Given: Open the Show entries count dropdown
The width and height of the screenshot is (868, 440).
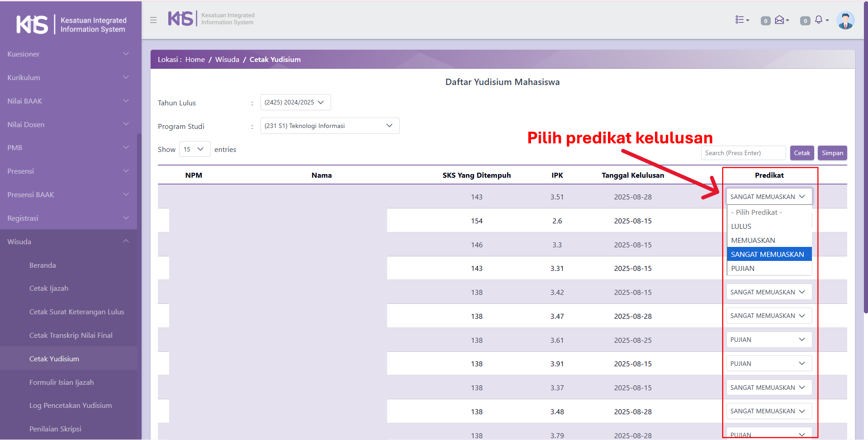Looking at the screenshot, I should click(x=194, y=149).
